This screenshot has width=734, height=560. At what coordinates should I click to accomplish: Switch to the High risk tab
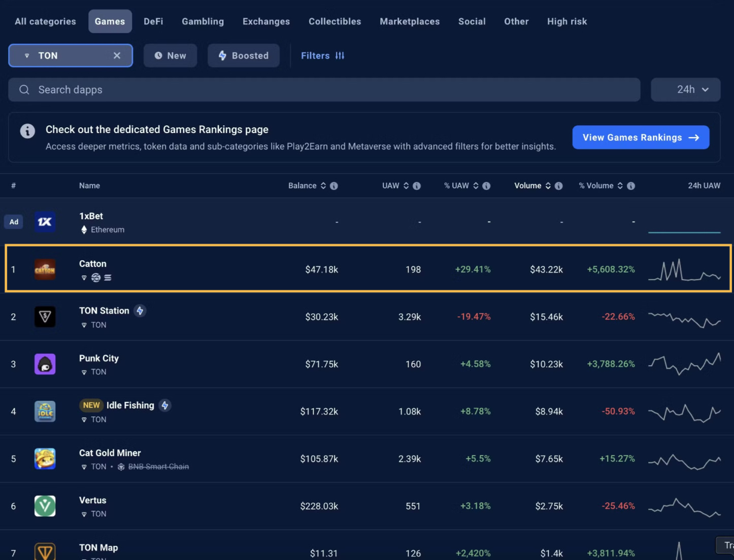click(x=567, y=21)
